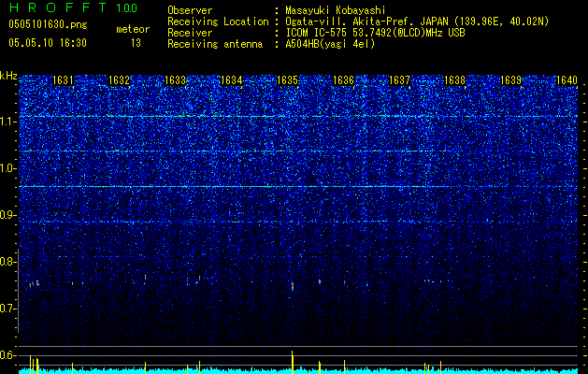Click the 'Receiving Location' field label
The width and height of the screenshot is (588, 374).
pos(218,22)
